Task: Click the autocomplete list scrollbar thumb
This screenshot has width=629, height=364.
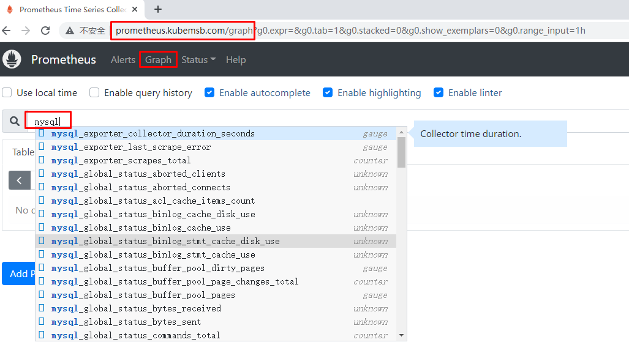Action: 401,152
